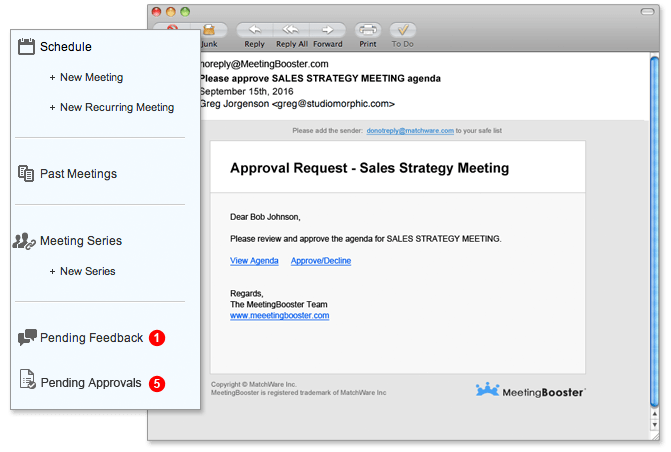Click the Forward arrow icon
This screenshot has width=671, height=452.
click(327, 30)
